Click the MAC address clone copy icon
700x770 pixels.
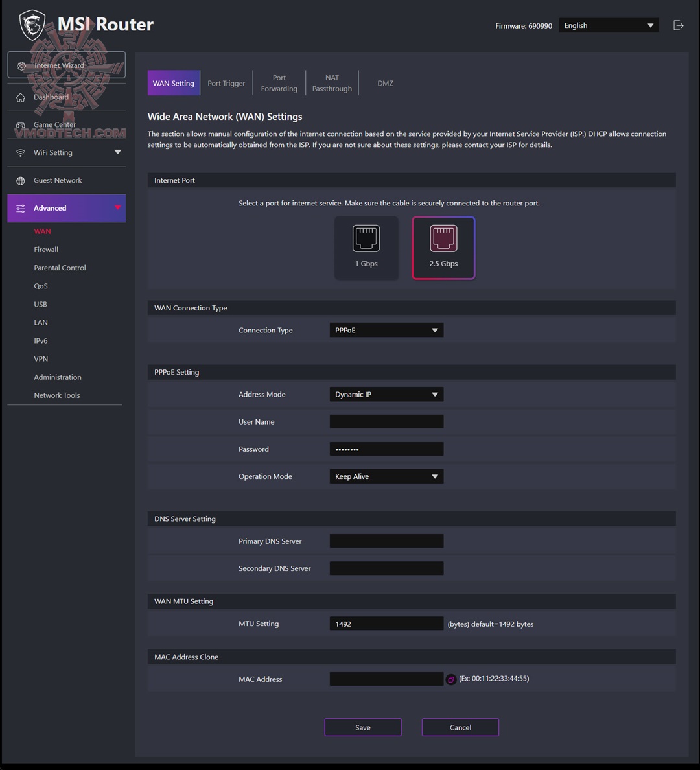451,679
